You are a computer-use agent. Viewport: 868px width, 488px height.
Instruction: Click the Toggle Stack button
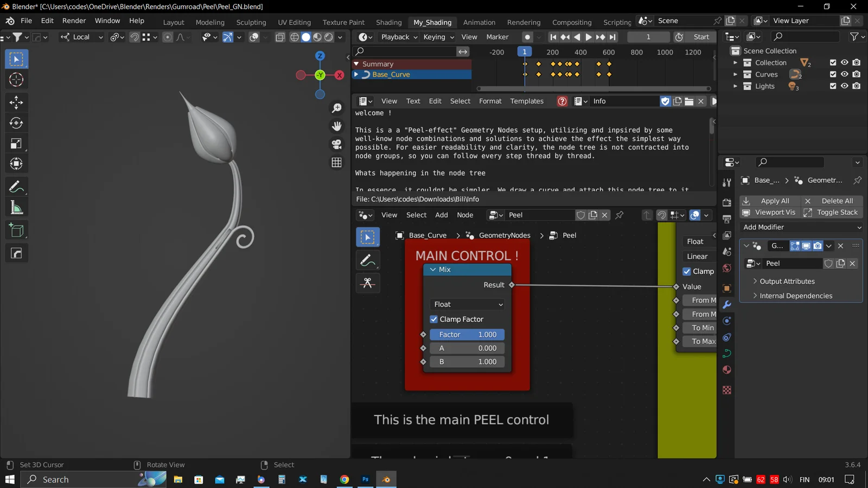coord(837,212)
